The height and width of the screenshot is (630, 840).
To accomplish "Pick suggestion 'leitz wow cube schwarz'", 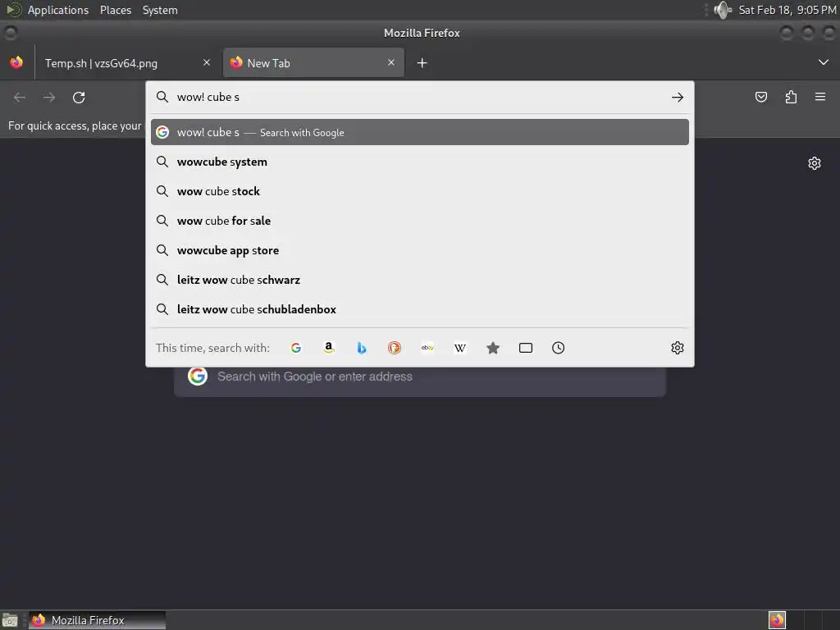I will click(420, 280).
